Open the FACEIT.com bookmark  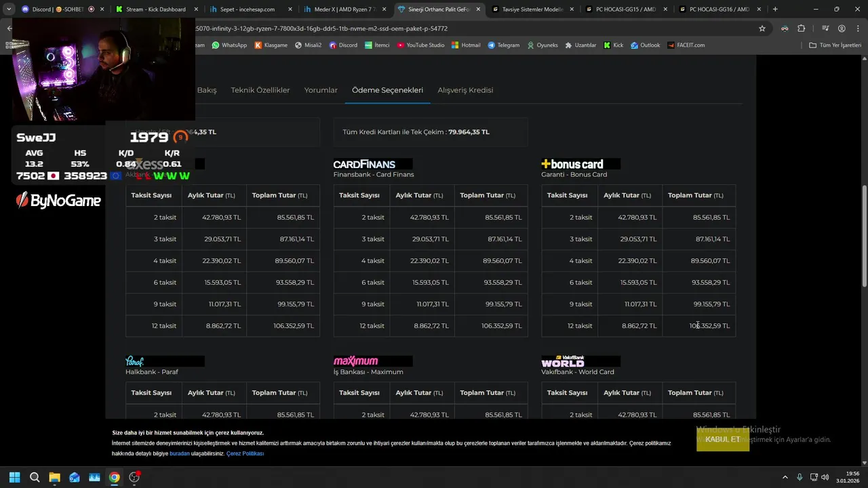[x=686, y=45]
